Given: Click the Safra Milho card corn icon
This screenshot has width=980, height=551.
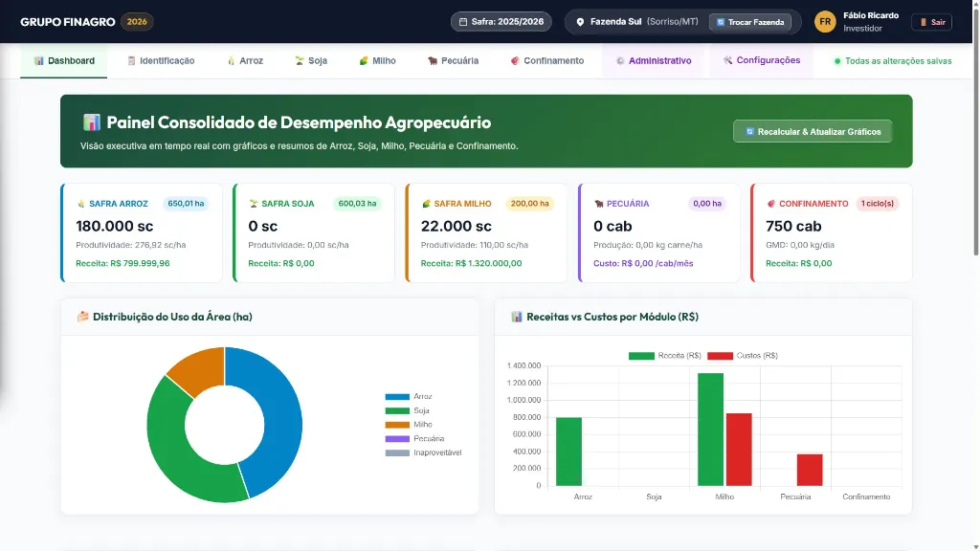Looking at the screenshot, I should (426, 204).
